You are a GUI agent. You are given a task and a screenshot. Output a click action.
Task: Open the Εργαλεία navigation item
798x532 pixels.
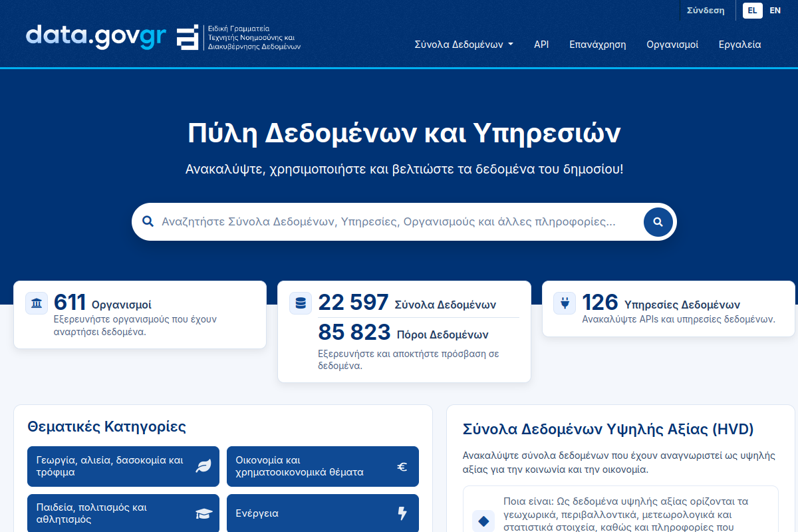[x=739, y=45]
